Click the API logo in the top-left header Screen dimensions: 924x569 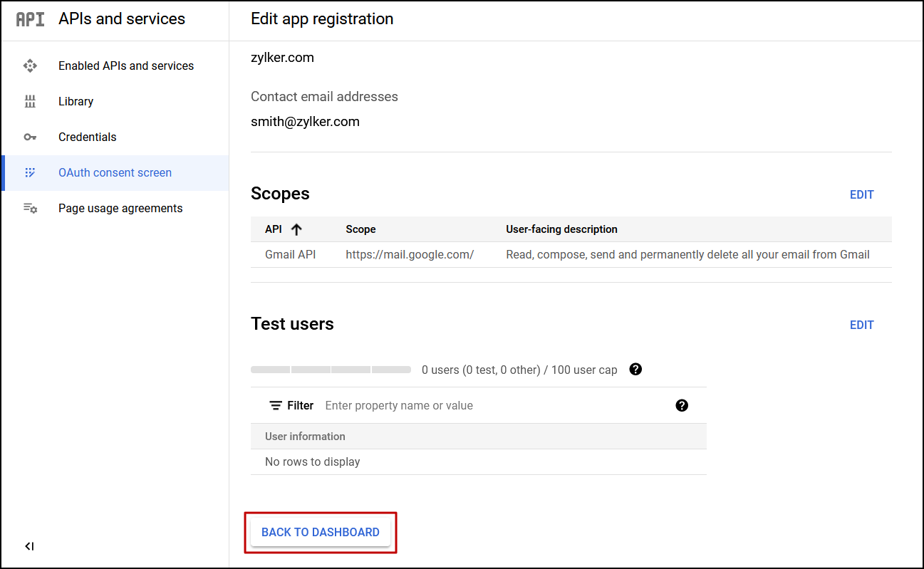(x=29, y=19)
